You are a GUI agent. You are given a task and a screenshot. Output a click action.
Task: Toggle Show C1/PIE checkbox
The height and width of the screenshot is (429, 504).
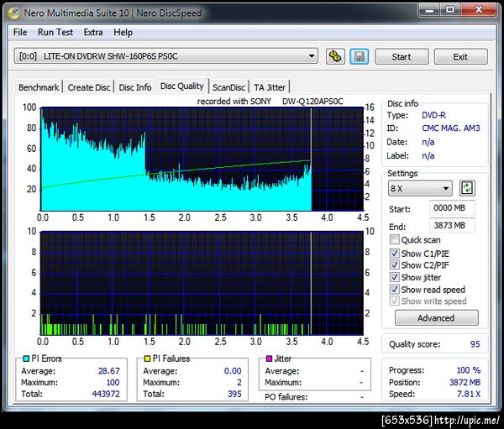coord(395,254)
